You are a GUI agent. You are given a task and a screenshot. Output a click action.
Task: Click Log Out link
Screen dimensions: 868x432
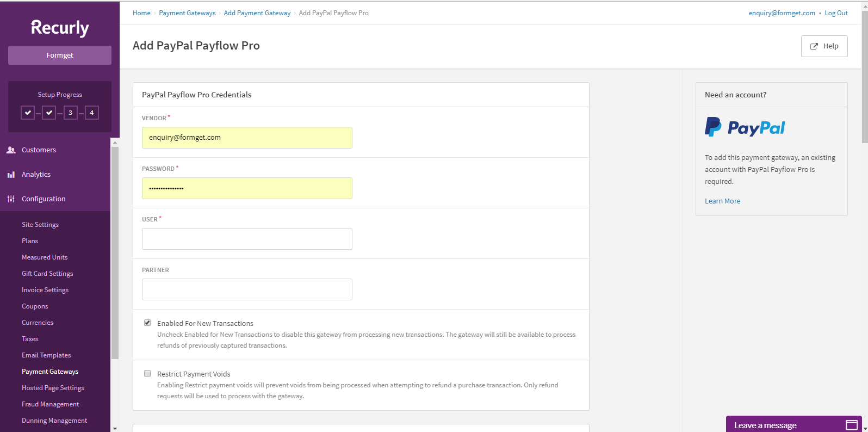pyautogui.click(x=836, y=13)
